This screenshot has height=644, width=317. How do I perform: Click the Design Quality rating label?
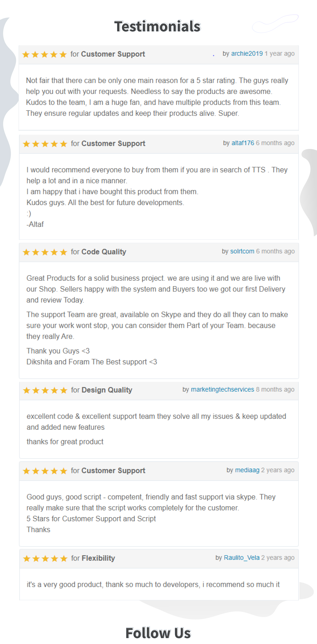107,390
